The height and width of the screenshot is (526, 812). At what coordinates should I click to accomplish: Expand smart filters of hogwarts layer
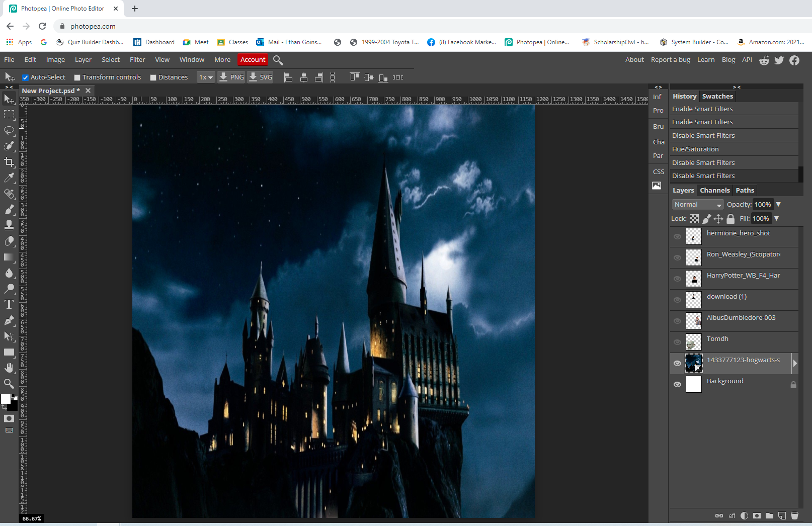[x=795, y=363]
